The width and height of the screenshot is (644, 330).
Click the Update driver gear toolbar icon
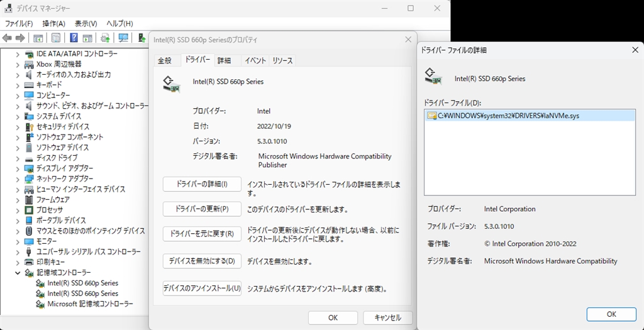pos(105,38)
